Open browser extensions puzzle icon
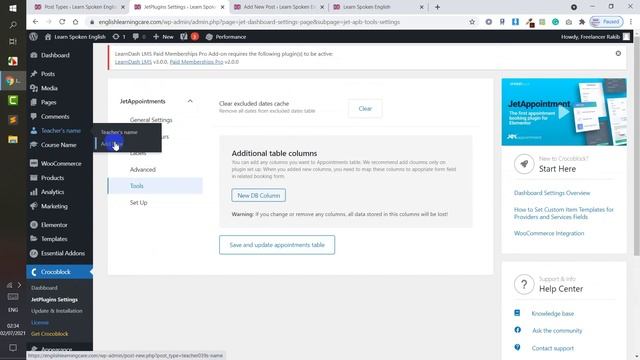The image size is (640, 360). [x=582, y=22]
